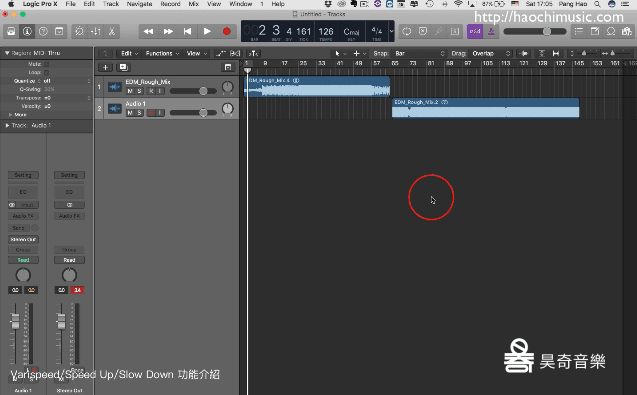Screen dimensions: 637x395
Task: Open the Note Pads
Action: pyautogui.click(x=595, y=31)
